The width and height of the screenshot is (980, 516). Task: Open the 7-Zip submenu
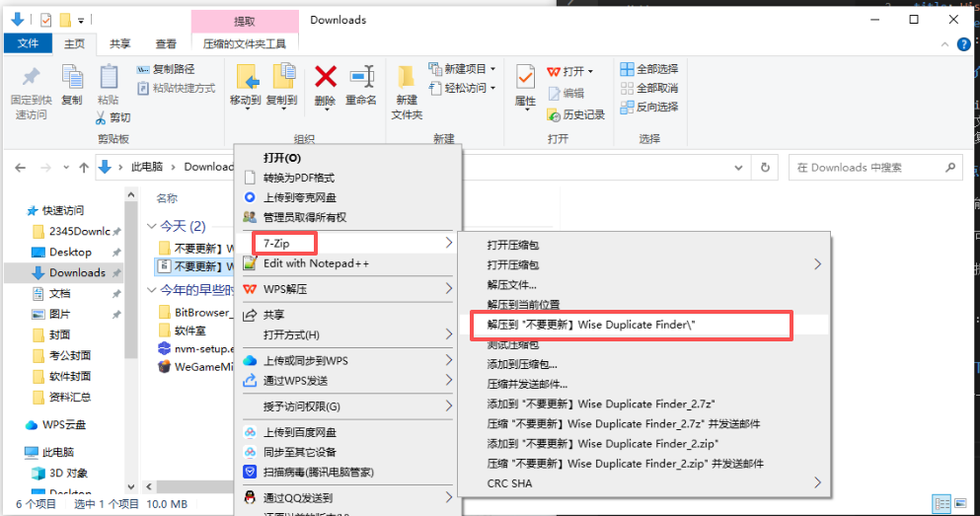pos(347,243)
